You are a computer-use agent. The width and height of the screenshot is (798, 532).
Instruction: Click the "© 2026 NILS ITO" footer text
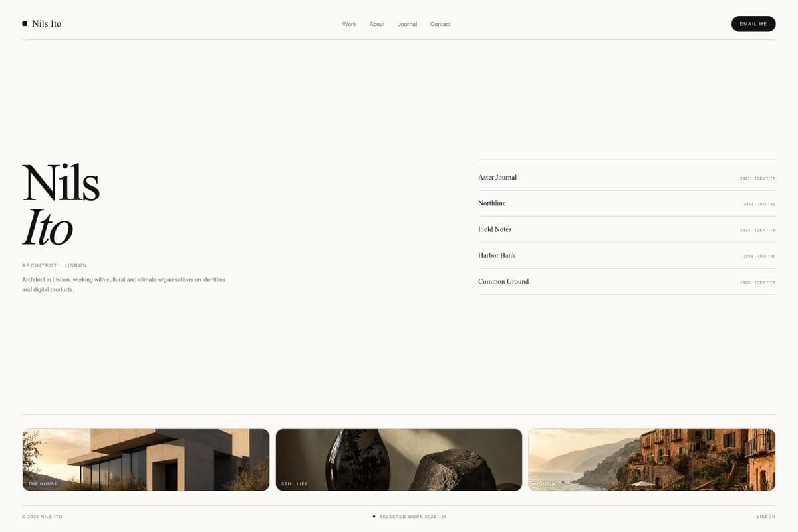click(42, 517)
